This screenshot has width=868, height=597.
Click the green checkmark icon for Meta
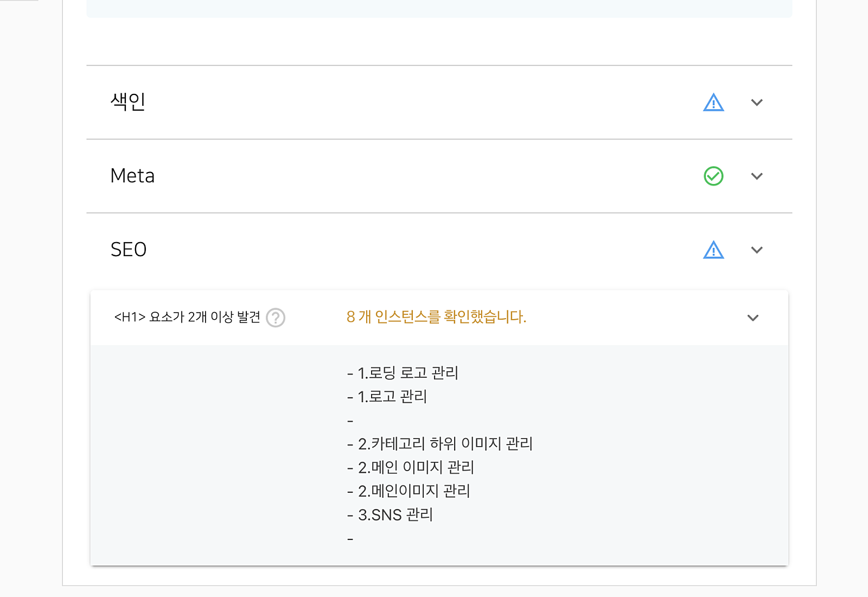coord(713,176)
